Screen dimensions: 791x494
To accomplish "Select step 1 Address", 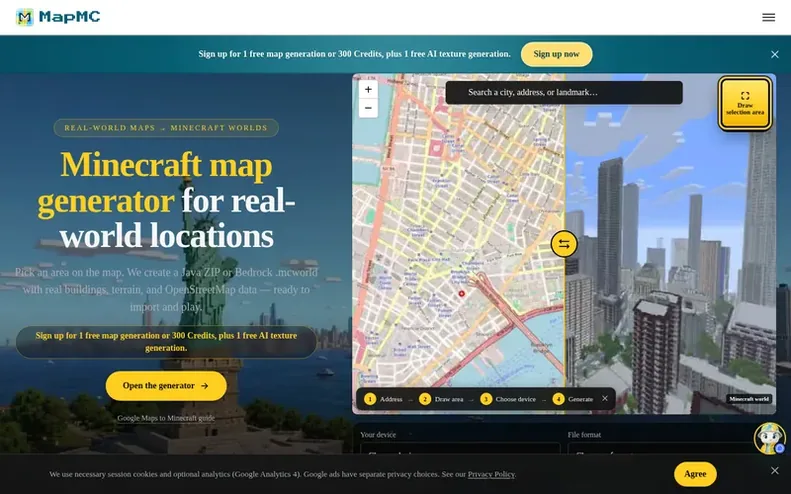I will (383, 399).
